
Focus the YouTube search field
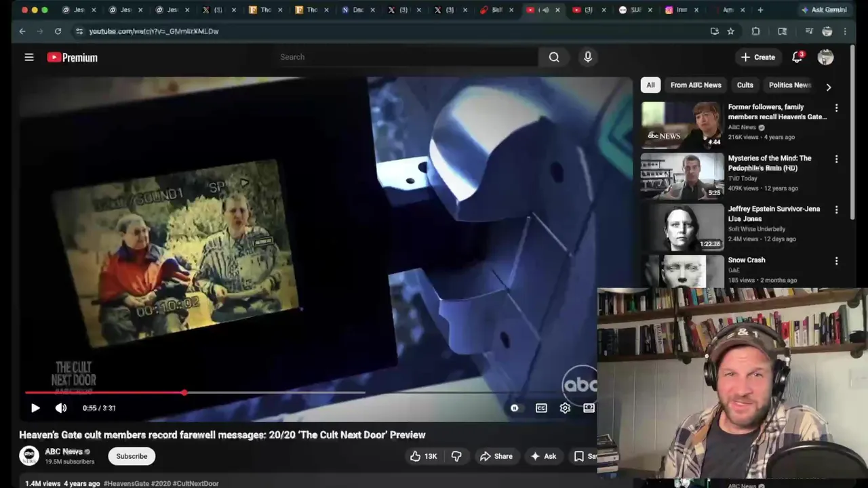407,57
